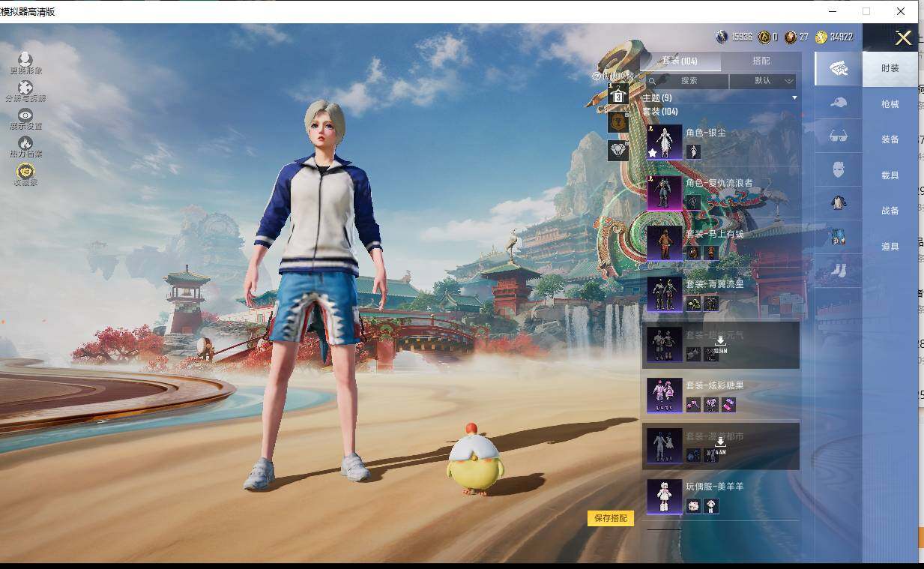924x569 pixels.
Task: Click the 更换形象 change appearance icon
Action: 25,61
